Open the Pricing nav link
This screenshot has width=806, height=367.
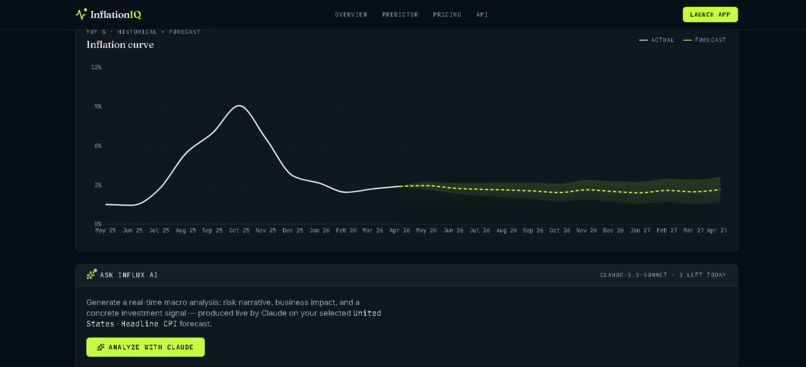[x=447, y=15]
